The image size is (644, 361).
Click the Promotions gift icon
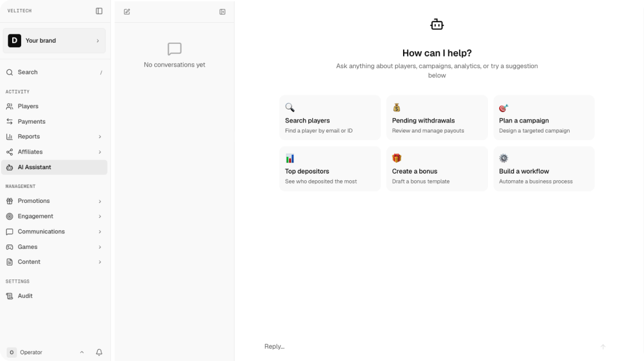coord(9,201)
